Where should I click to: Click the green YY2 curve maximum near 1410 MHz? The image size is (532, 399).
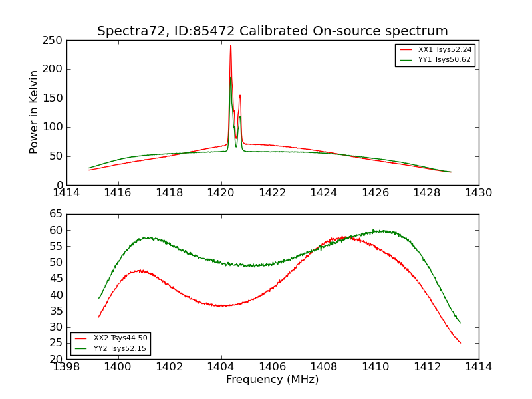(x=382, y=231)
